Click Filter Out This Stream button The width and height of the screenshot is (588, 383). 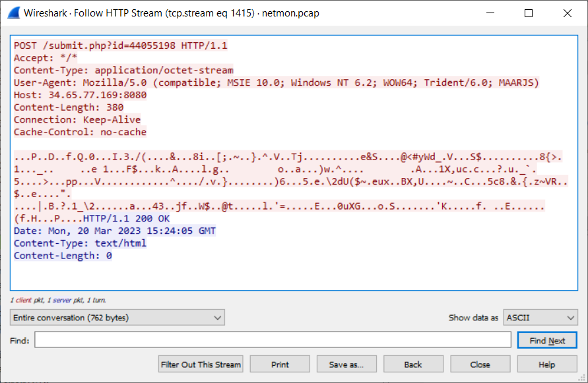pyautogui.click(x=201, y=365)
